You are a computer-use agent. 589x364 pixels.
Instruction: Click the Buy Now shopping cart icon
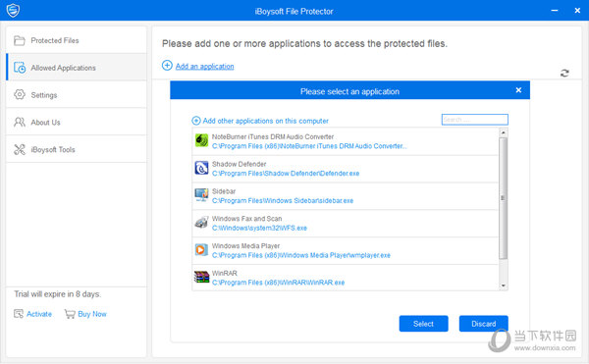tap(70, 314)
